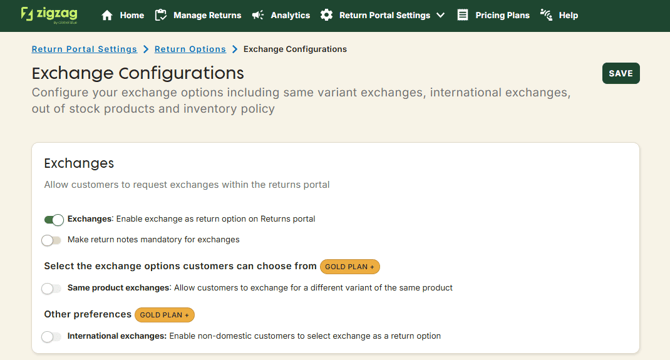Click 'Select the exchange options customers can choose from'
The height and width of the screenshot is (360, 670).
180,266
